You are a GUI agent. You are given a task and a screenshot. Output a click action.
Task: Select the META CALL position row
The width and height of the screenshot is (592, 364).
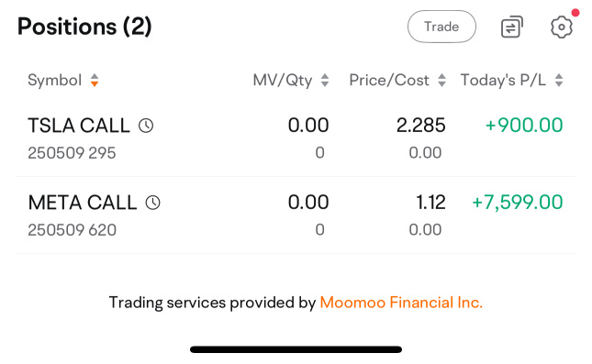point(296,215)
